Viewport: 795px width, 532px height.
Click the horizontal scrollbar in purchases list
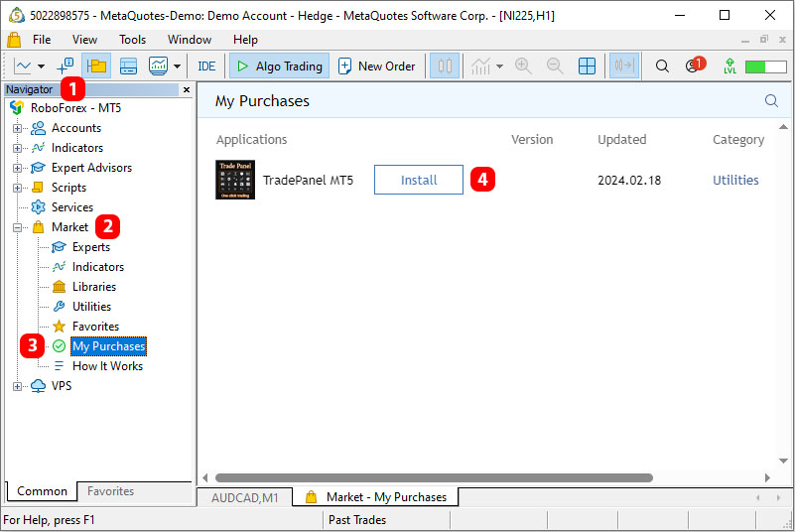434,477
